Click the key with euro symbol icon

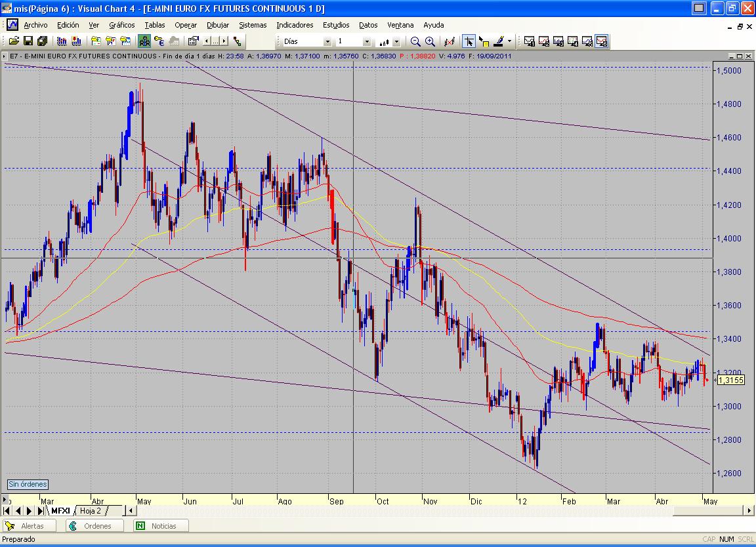tap(159, 41)
